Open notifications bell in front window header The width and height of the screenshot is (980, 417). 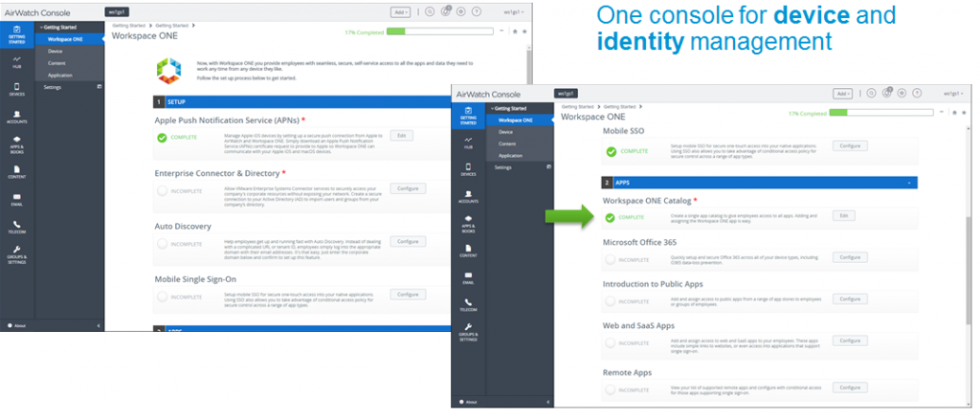pos(887,94)
